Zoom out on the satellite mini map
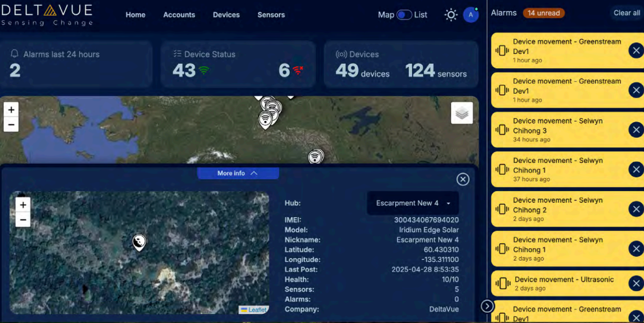This screenshot has height=323, width=644. pyautogui.click(x=23, y=220)
